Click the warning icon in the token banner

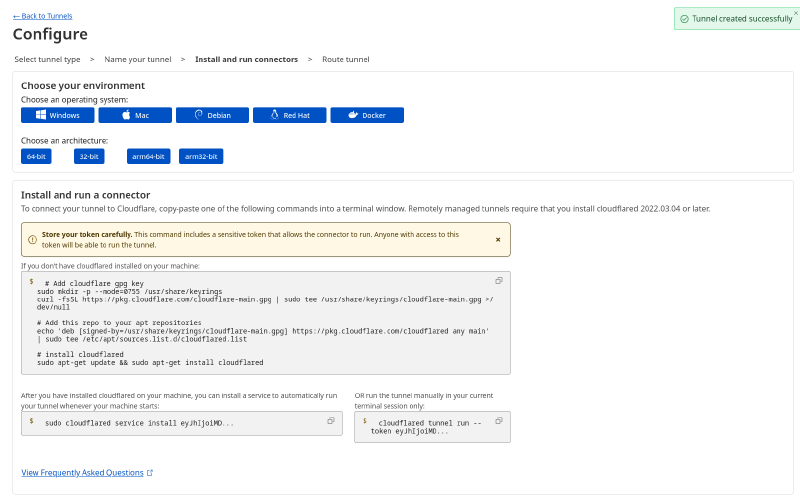tap(32, 240)
